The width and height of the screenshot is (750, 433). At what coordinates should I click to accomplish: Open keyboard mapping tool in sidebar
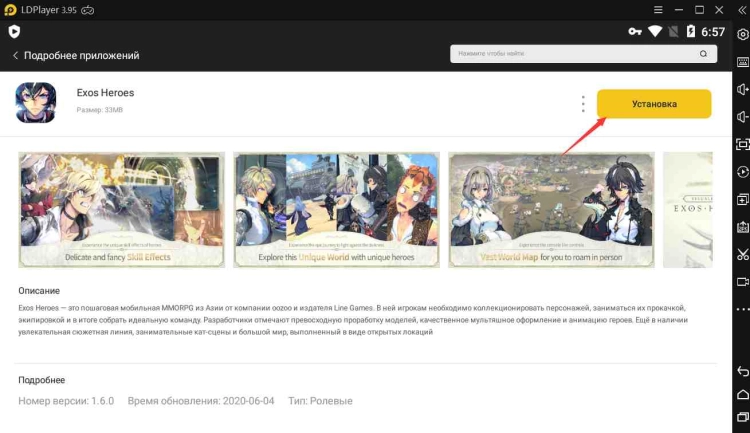pyautogui.click(x=742, y=62)
